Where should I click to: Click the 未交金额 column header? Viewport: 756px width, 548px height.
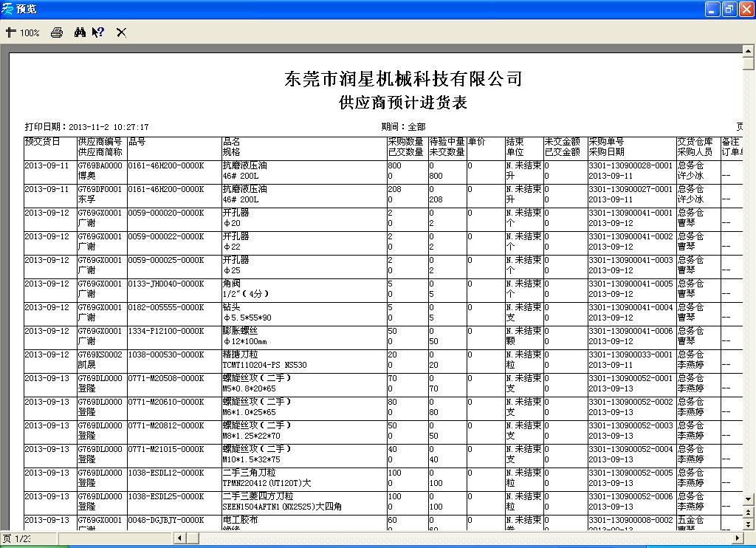click(x=562, y=142)
